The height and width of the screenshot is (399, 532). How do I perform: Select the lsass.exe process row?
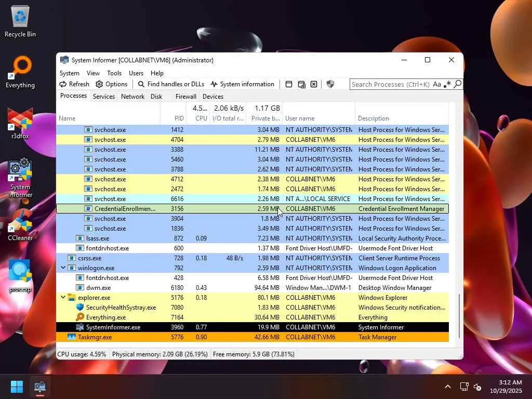[252, 238]
